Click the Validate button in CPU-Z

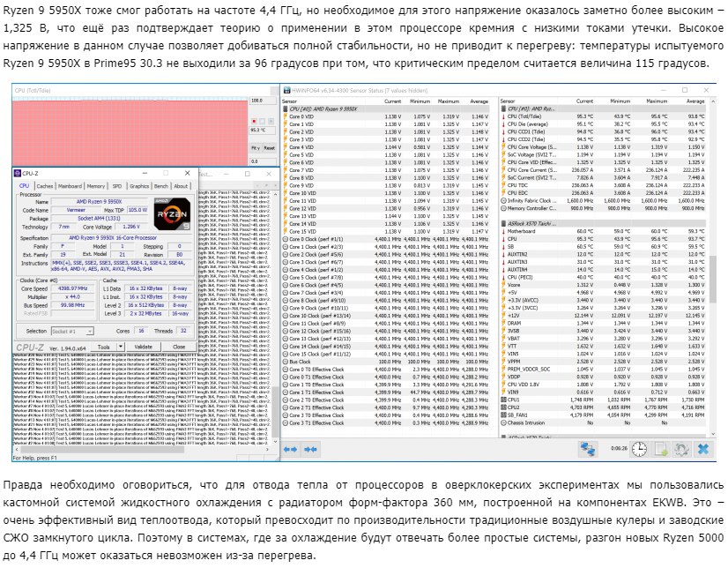pos(143,347)
